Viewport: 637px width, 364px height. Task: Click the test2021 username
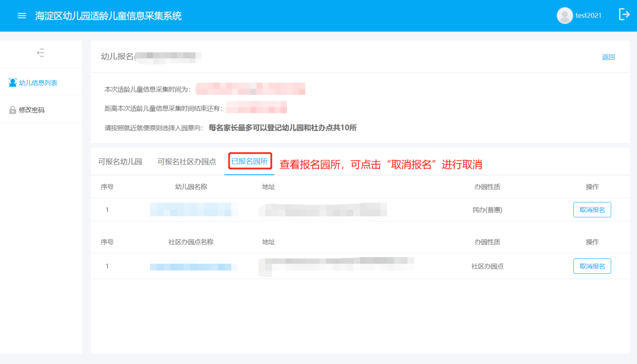tap(588, 16)
